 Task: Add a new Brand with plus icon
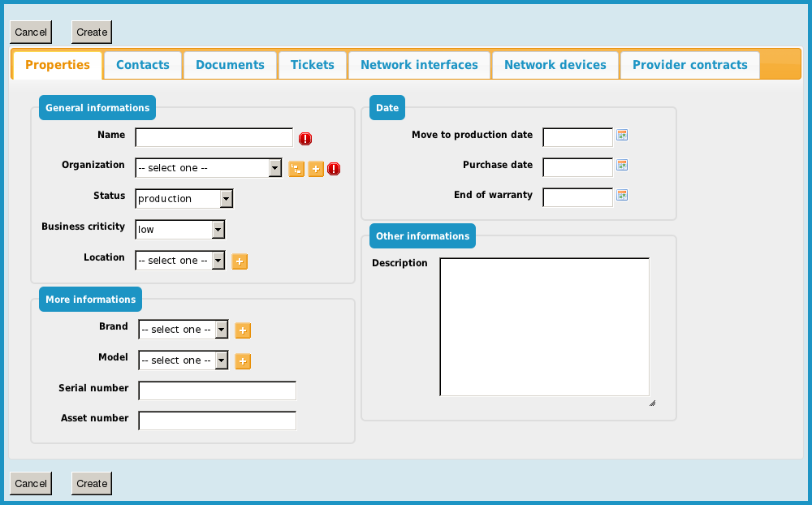click(x=243, y=330)
